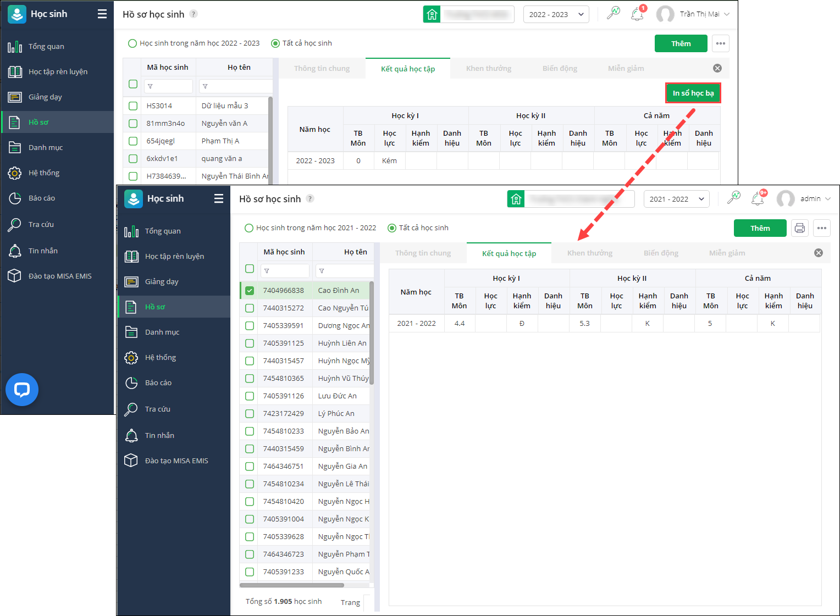Select radio Học sinh trong năm học 2022 - 2023
Screen dimensions: 840x616
point(132,43)
